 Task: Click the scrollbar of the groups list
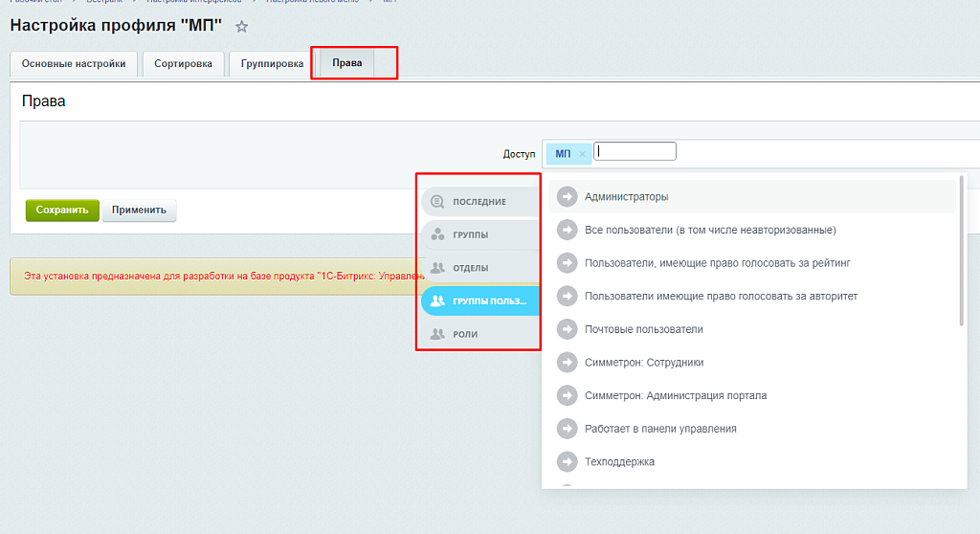click(x=961, y=251)
